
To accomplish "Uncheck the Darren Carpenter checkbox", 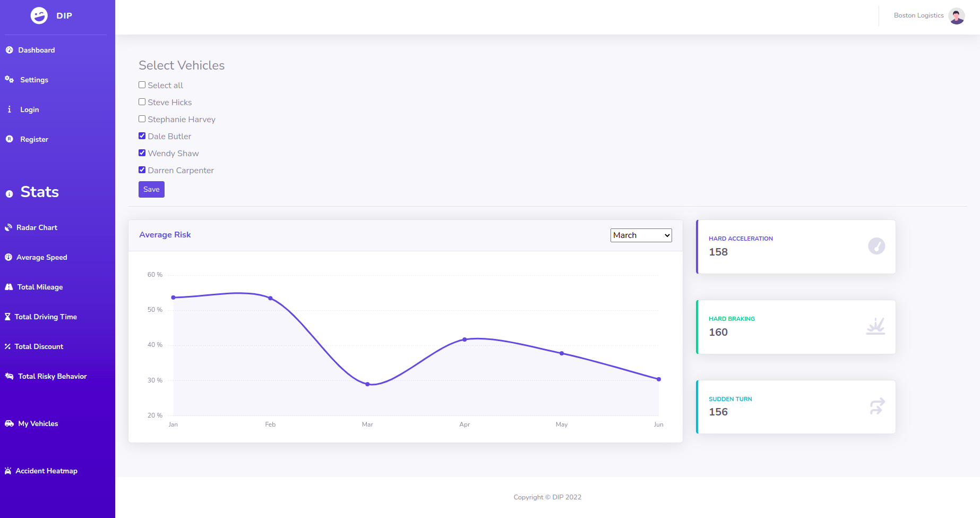I will click(142, 170).
